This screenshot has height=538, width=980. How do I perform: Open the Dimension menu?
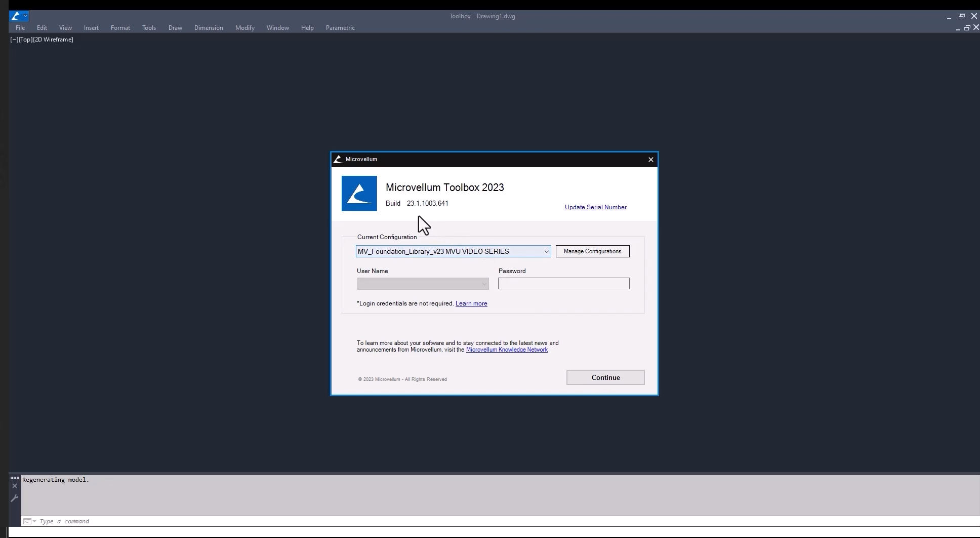[x=209, y=28]
